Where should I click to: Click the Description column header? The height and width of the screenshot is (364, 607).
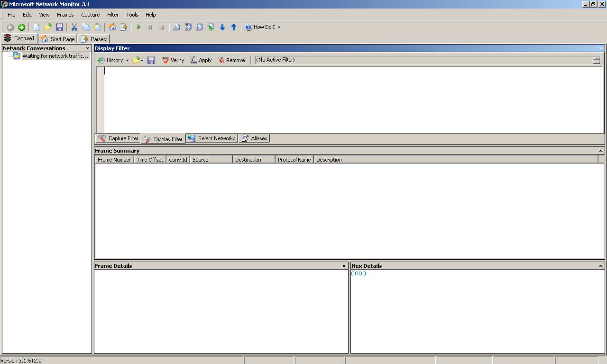tap(456, 160)
